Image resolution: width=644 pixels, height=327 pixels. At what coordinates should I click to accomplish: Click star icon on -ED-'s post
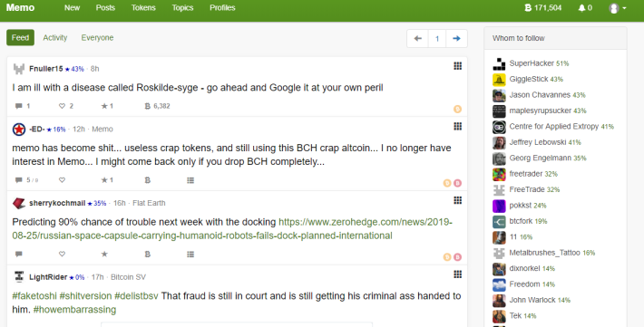pyautogui.click(x=104, y=180)
